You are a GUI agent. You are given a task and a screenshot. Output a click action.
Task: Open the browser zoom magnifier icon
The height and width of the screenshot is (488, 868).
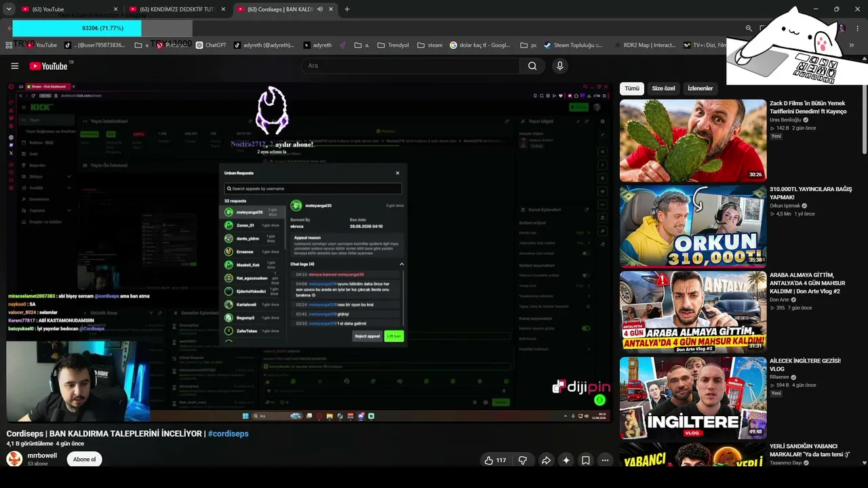click(x=749, y=28)
